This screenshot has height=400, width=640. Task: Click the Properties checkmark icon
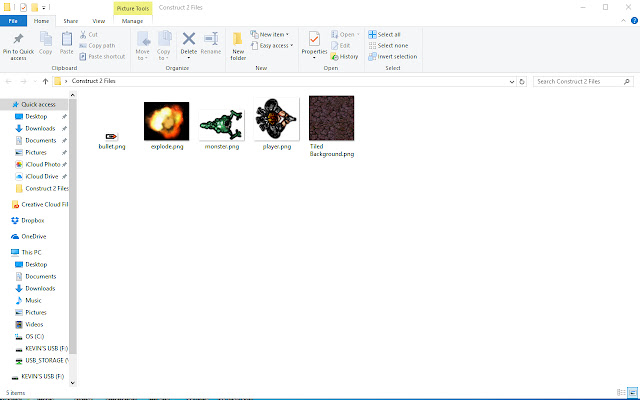click(314, 39)
